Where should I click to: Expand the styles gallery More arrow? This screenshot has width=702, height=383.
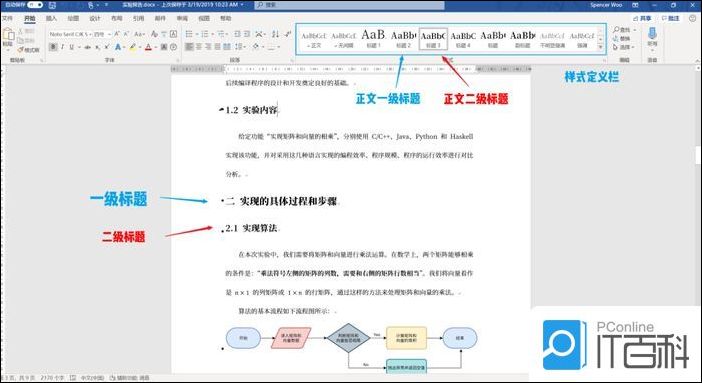click(601, 47)
